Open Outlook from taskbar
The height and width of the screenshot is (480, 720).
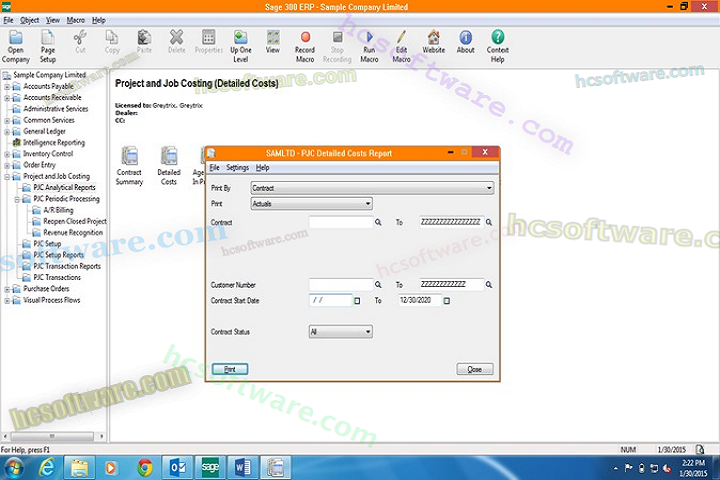[178, 468]
